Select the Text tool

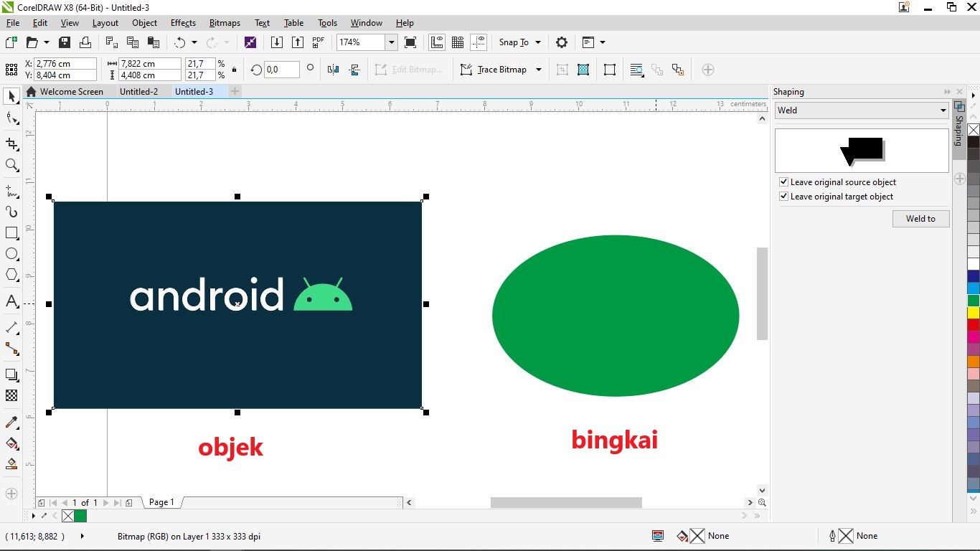11,302
